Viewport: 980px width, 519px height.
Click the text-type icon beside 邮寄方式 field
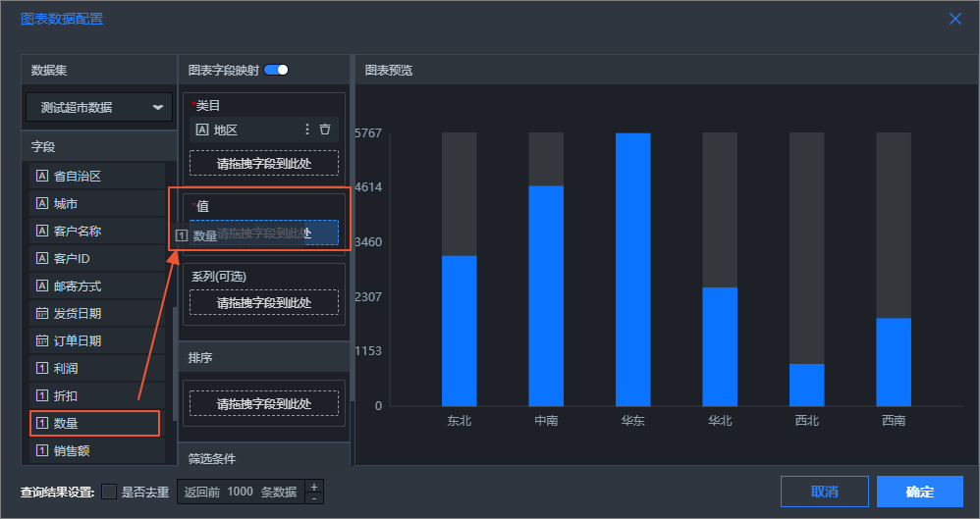click(42, 286)
